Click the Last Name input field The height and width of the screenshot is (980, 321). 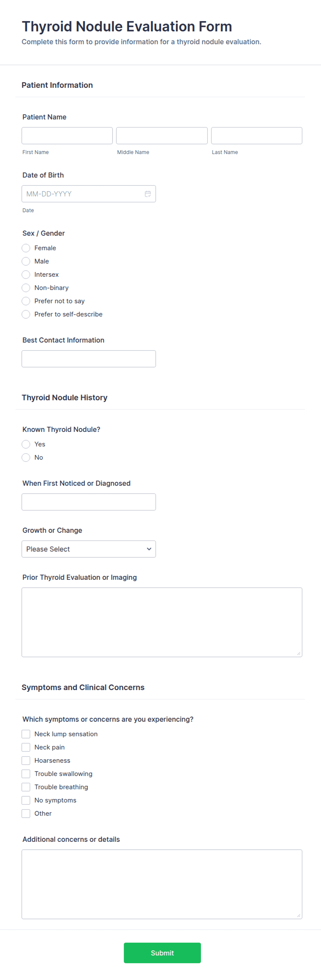pos(256,135)
